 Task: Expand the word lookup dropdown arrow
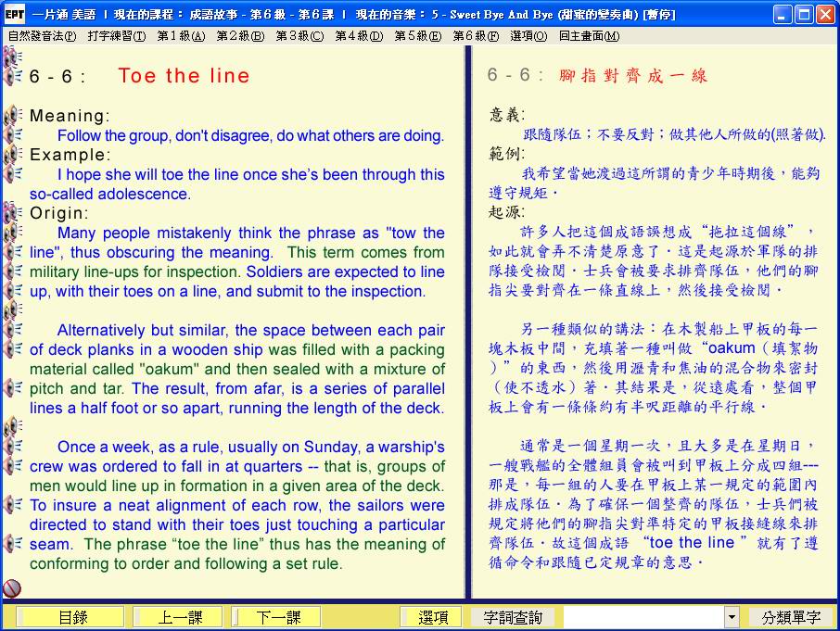(x=732, y=617)
